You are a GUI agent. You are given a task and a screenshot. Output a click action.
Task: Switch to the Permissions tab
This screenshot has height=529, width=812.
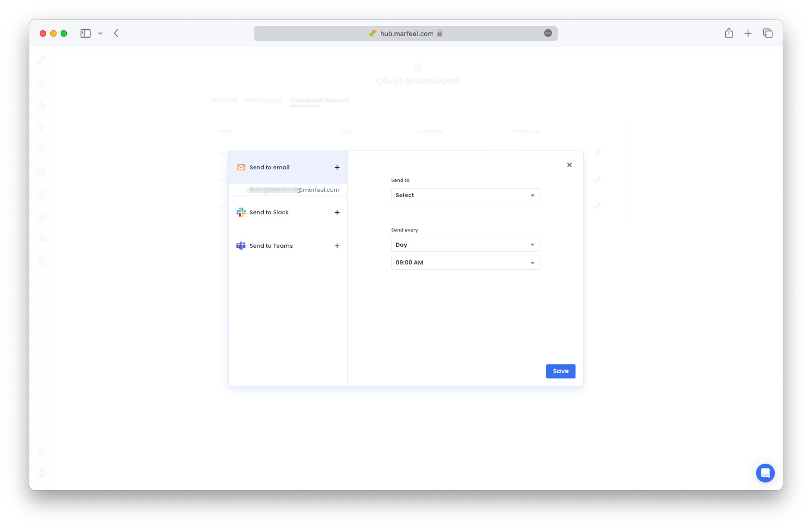point(263,100)
